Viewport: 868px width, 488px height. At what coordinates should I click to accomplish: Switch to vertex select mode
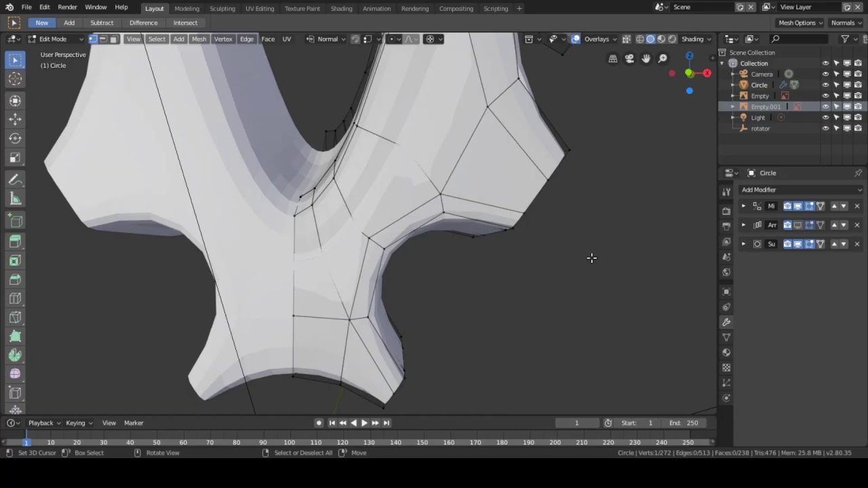(93, 39)
